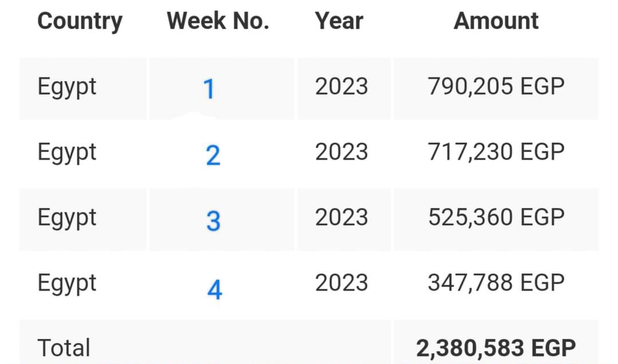Screen dimensions: 618x364
Task: Open the week 4 link
Action: (x=214, y=290)
